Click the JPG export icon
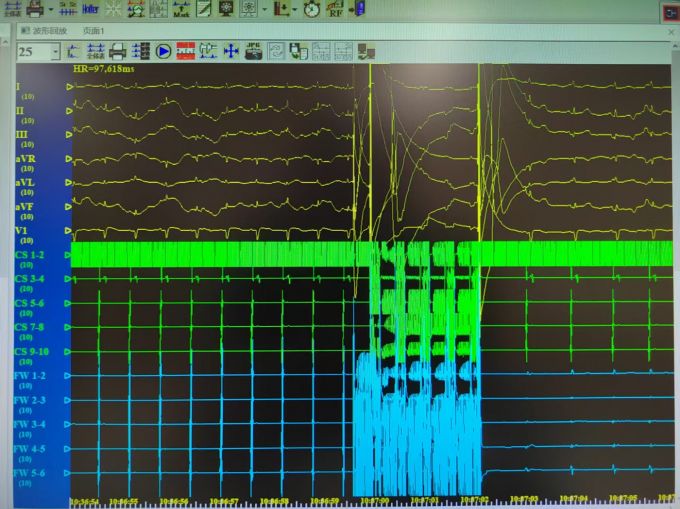The height and width of the screenshot is (509, 680). pyautogui.click(x=255, y=50)
